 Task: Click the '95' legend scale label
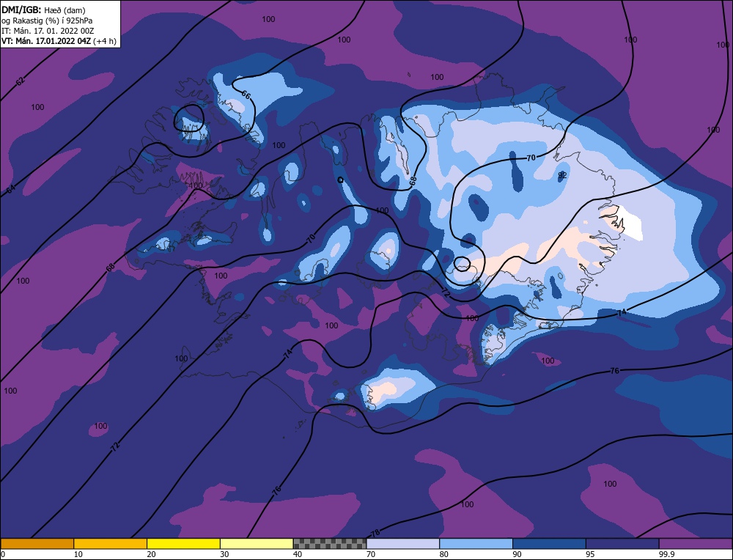pos(590,554)
